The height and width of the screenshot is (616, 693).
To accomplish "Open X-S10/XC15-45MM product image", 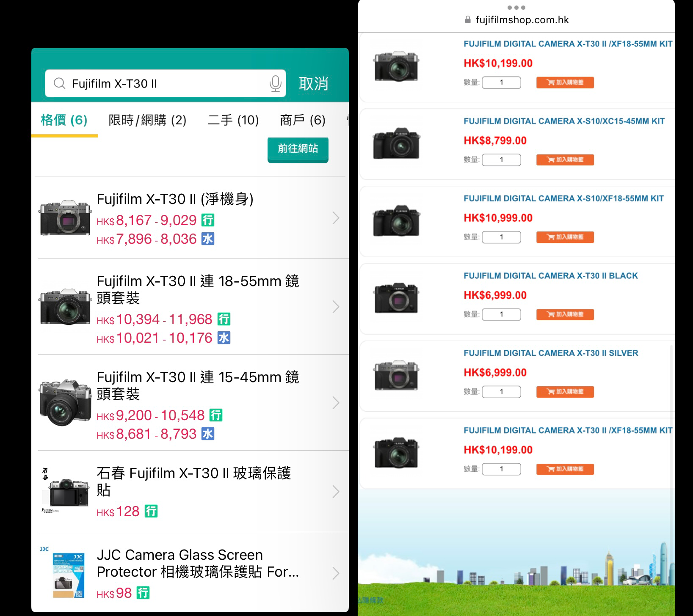I will [396, 143].
